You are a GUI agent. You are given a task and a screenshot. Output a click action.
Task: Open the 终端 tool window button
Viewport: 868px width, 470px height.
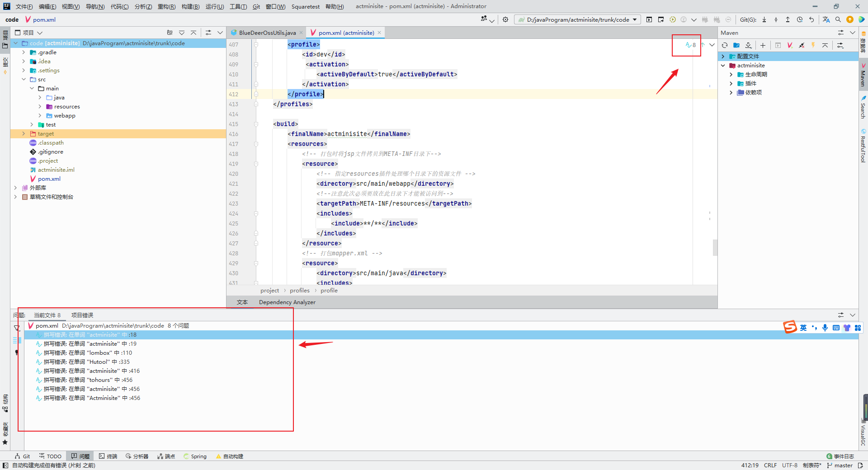(x=108, y=456)
